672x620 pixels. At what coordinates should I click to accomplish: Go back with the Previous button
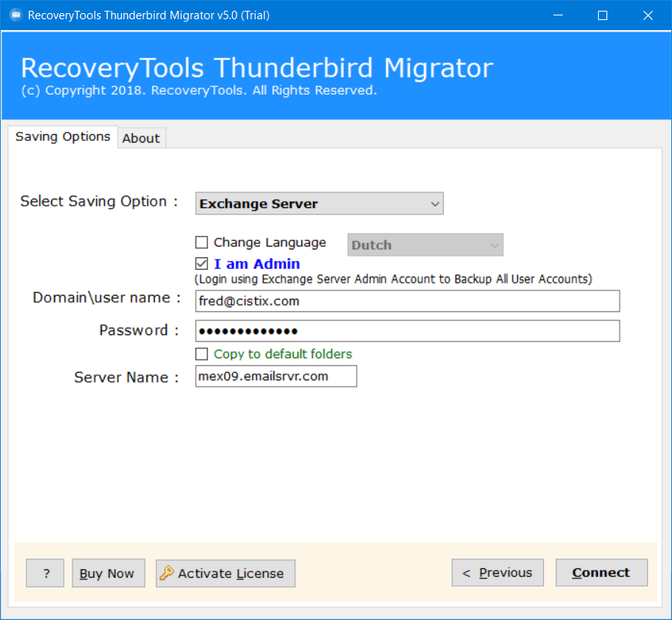[x=498, y=572]
